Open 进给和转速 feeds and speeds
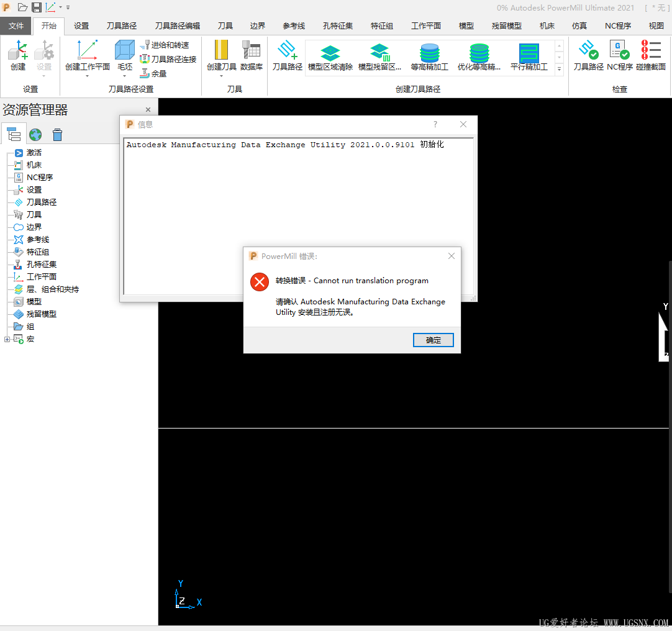This screenshot has width=672, height=631. point(165,45)
